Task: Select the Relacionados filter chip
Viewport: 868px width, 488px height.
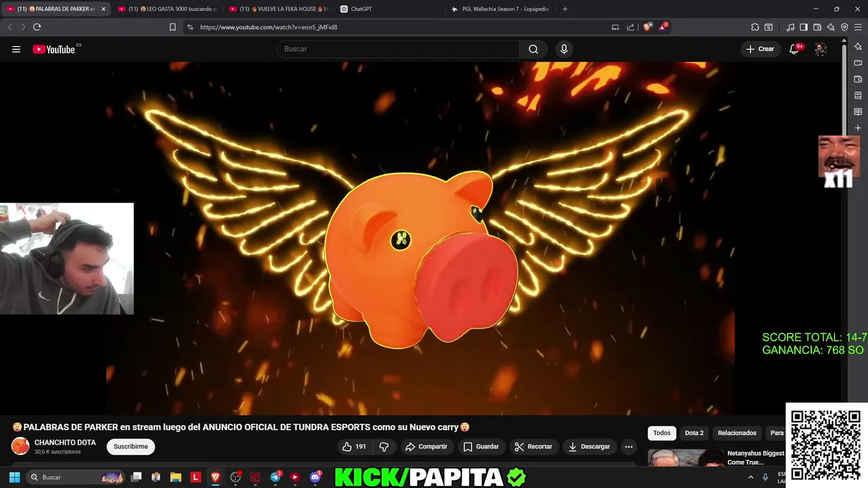Action: click(x=737, y=433)
